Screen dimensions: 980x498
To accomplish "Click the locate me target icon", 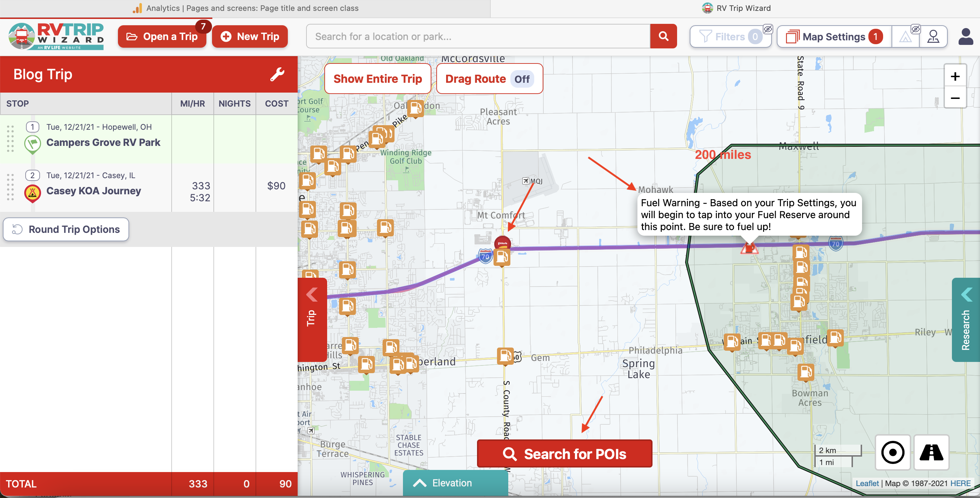I will (x=892, y=452).
